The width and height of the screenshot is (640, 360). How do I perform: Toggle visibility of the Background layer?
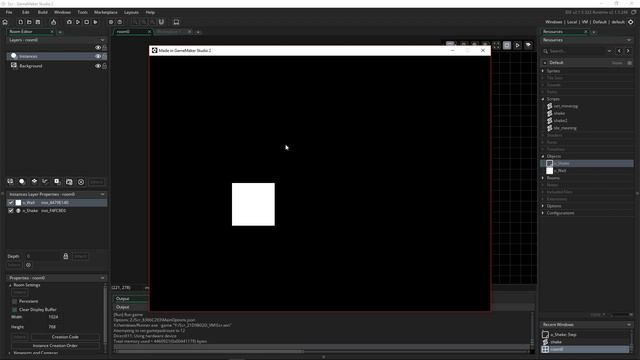point(98,66)
